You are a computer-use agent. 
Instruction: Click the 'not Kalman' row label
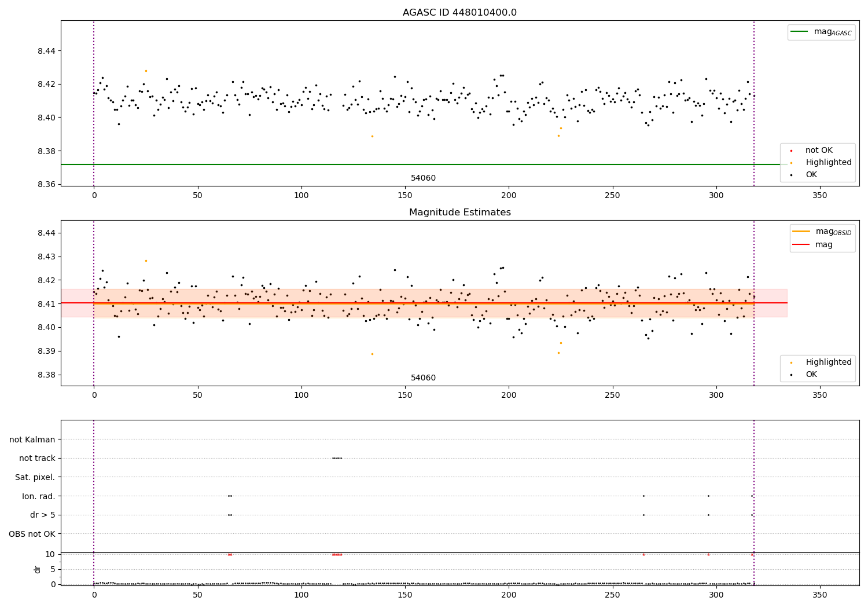(32, 439)
